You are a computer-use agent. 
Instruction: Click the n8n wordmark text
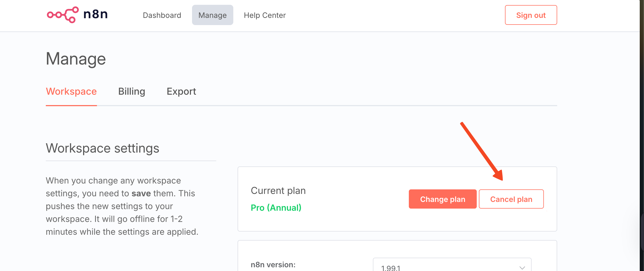(x=96, y=14)
